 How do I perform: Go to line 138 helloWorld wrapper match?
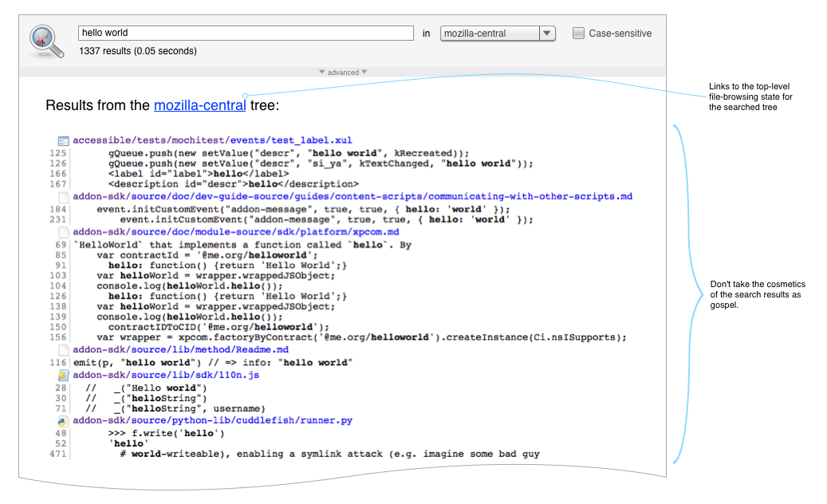(58, 307)
